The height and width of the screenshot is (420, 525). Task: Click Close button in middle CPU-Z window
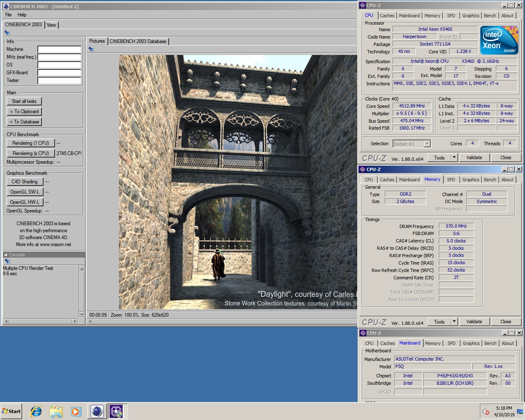point(506,322)
